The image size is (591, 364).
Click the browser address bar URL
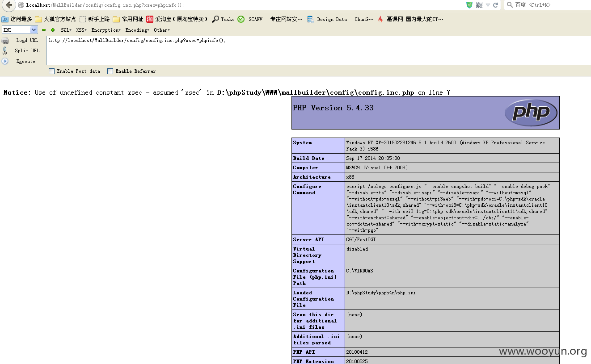tap(105, 5)
